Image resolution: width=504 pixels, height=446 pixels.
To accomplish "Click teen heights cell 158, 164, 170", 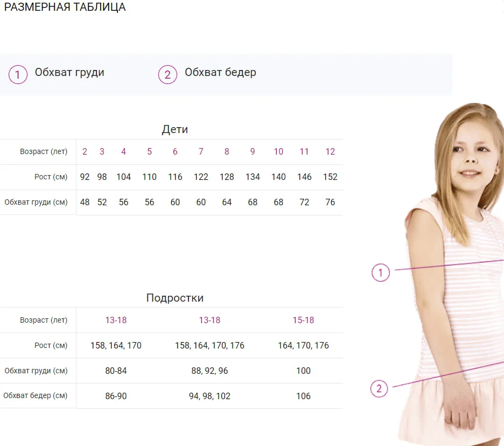I will 116,345.
